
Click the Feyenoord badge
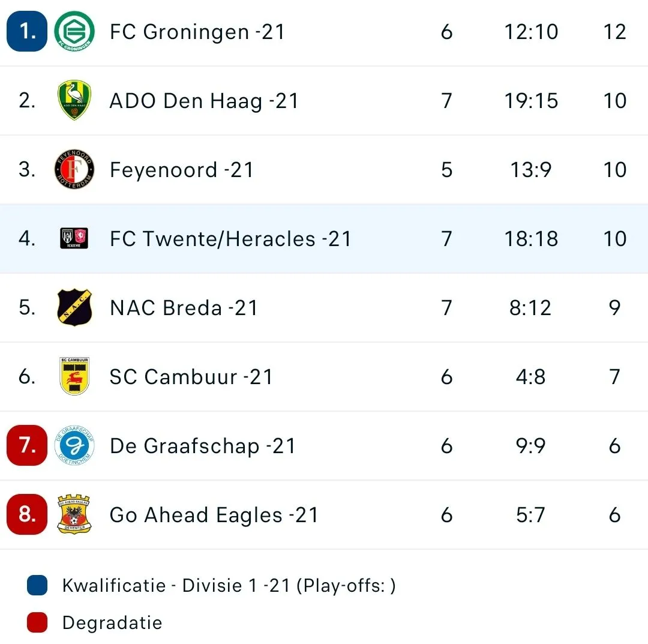(74, 169)
